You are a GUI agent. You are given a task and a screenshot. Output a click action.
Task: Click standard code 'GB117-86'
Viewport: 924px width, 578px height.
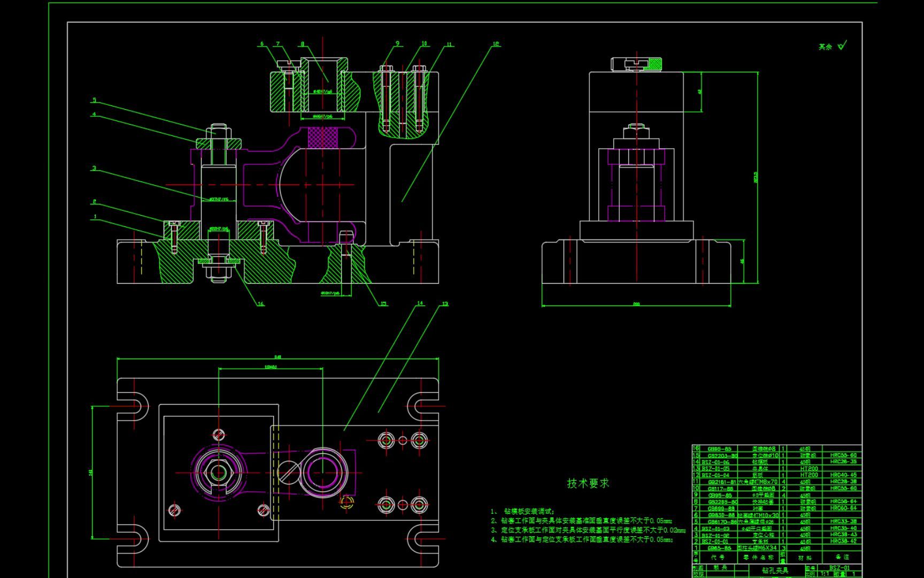click(720, 489)
